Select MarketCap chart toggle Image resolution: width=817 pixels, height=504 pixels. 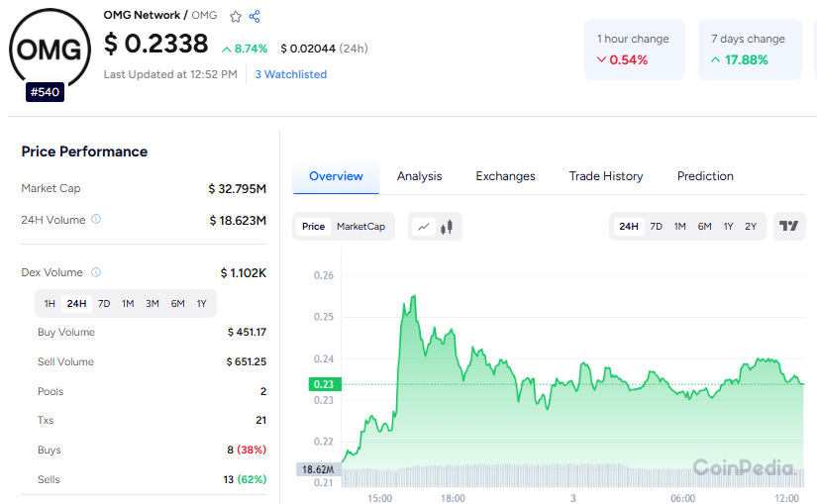point(360,226)
